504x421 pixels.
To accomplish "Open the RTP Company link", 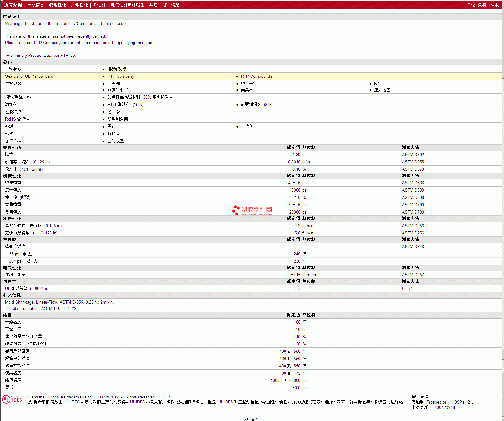I will [x=121, y=76].
